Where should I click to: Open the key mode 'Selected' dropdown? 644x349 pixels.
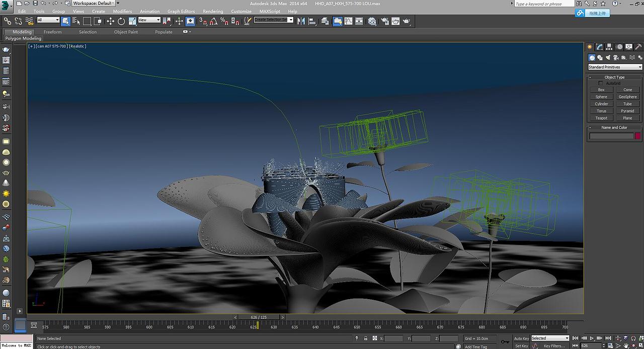(550, 338)
